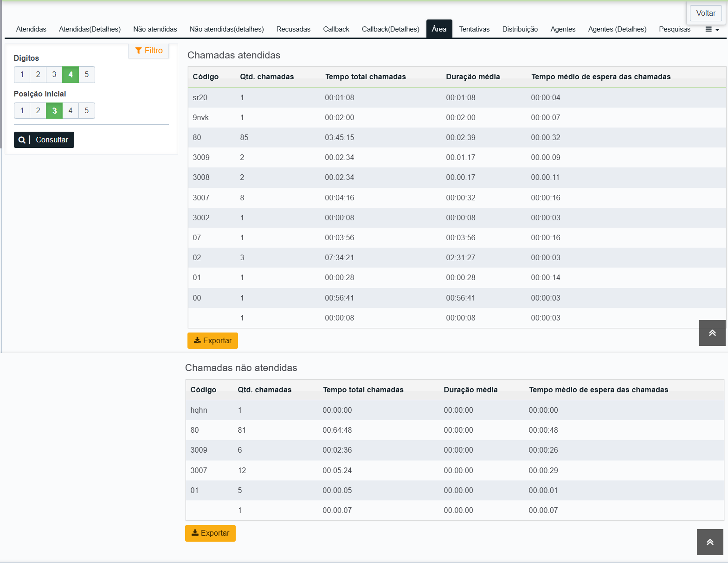
Task: Switch to the Tentativas tab
Action: 474,29
